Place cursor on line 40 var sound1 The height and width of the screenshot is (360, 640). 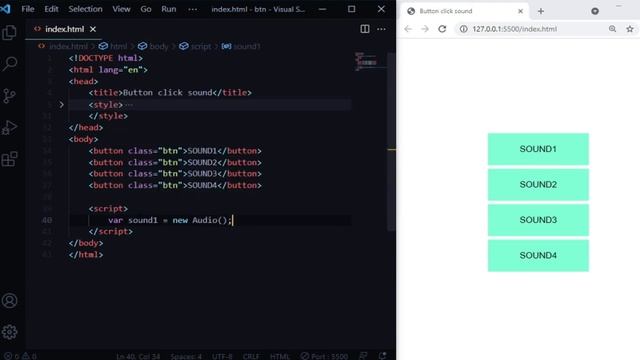point(170,220)
